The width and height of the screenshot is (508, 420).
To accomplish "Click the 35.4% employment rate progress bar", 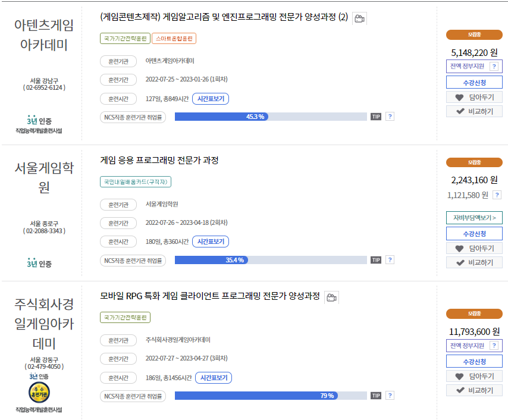I will pyautogui.click(x=271, y=260).
